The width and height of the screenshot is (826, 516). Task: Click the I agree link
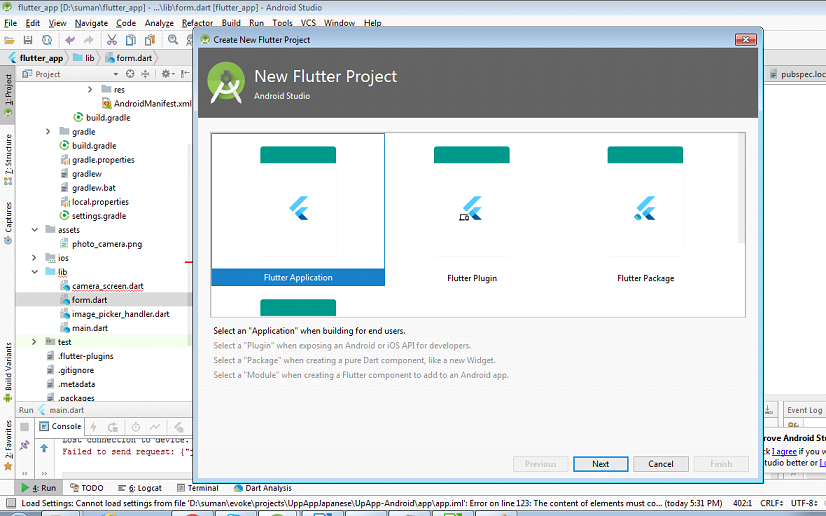pyautogui.click(x=784, y=451)
